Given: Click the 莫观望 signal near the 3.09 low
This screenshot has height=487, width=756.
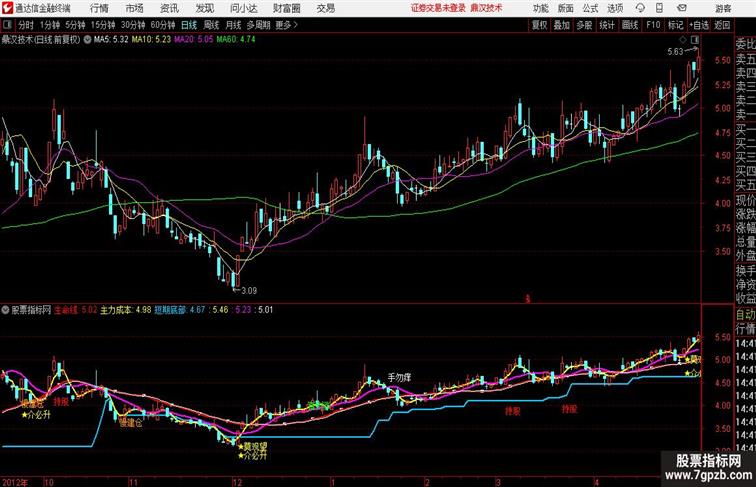Looking at the screenshot, I should 255,447.
